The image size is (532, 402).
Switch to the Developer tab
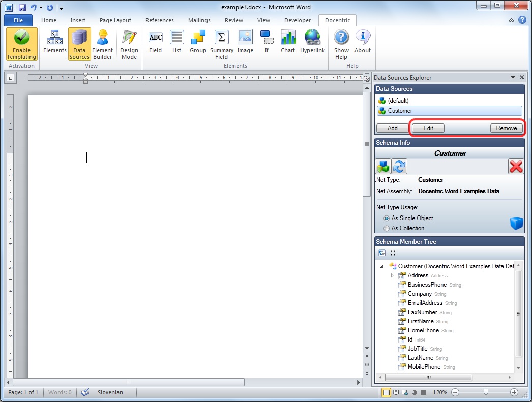point(298,20)
